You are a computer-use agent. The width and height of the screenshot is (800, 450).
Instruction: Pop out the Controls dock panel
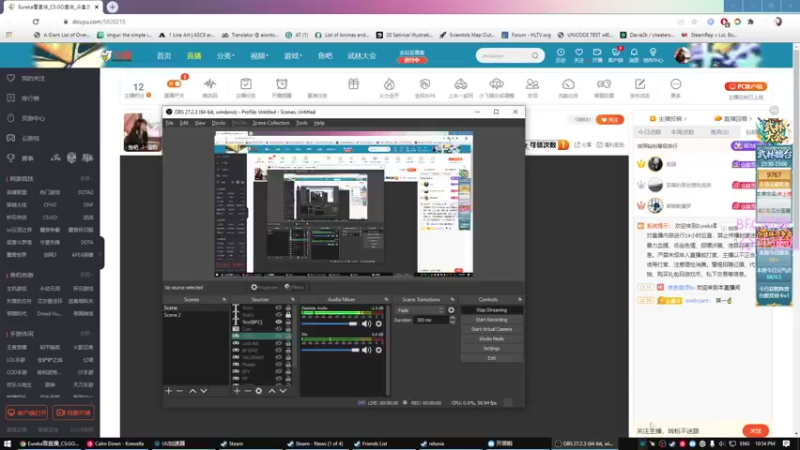point(519,299)
